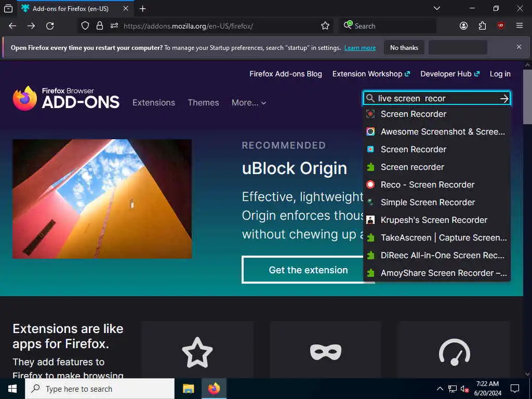Open the Windows notification center icon
Image resolution: width=532 pixels, height=399 pixels.
tap(515, 389)
